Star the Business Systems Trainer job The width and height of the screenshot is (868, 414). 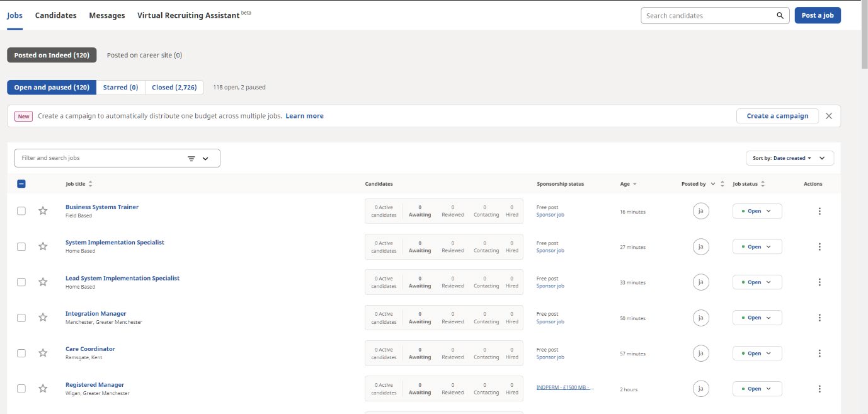(x=43, y=211)
